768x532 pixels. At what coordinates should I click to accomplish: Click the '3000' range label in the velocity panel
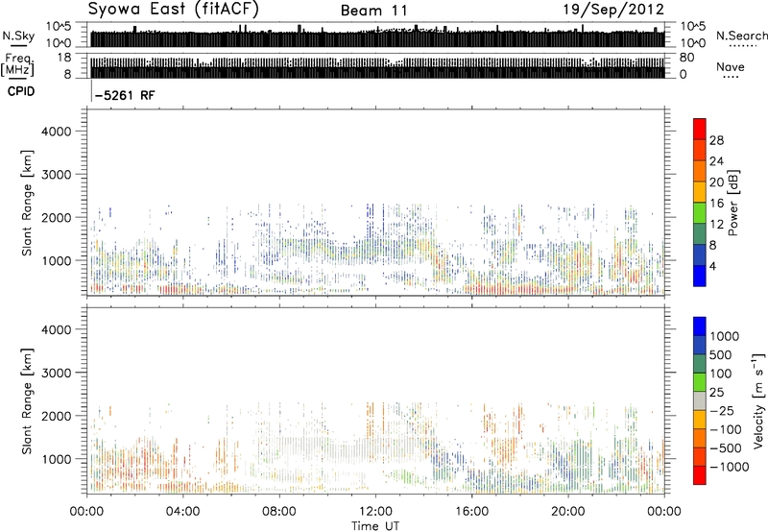[x=57, y=373]
